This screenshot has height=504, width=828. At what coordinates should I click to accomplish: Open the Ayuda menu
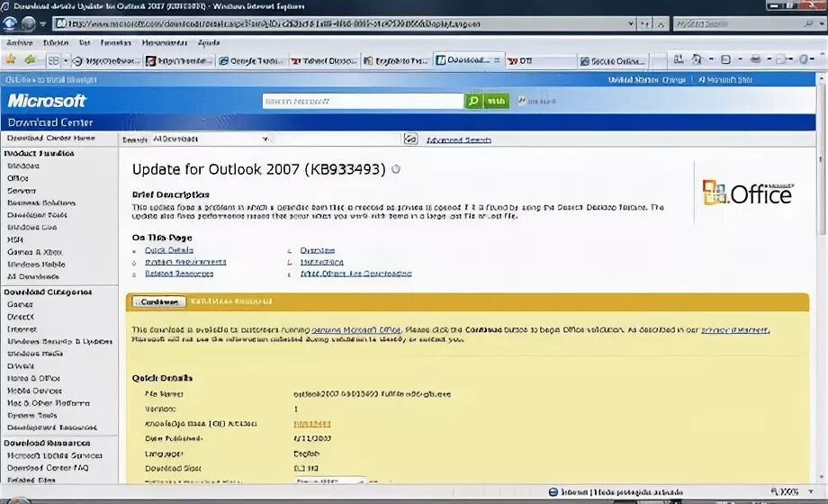point(209,43)
